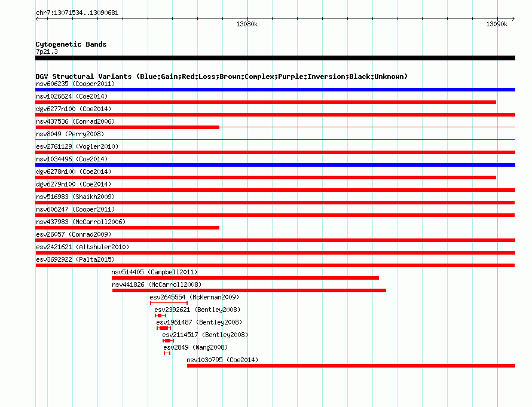The image size is (532, 407).
Task: Click the small esv1961487 variant glyph
Action: 164,328
